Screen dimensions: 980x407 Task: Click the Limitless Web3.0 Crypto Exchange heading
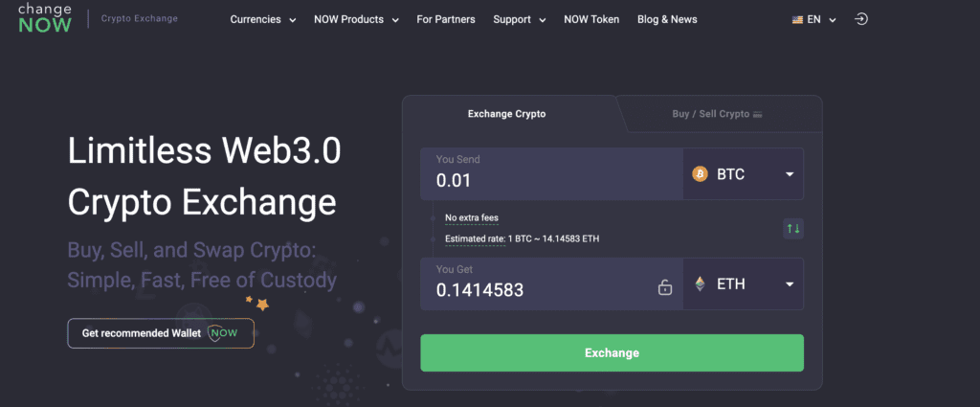[x=205, y=176]
